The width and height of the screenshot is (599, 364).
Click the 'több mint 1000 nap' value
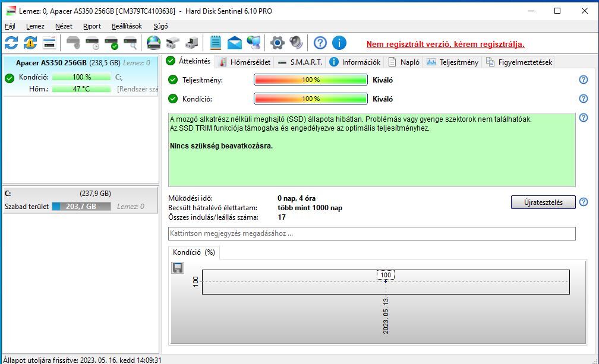(x=310, y=208)
